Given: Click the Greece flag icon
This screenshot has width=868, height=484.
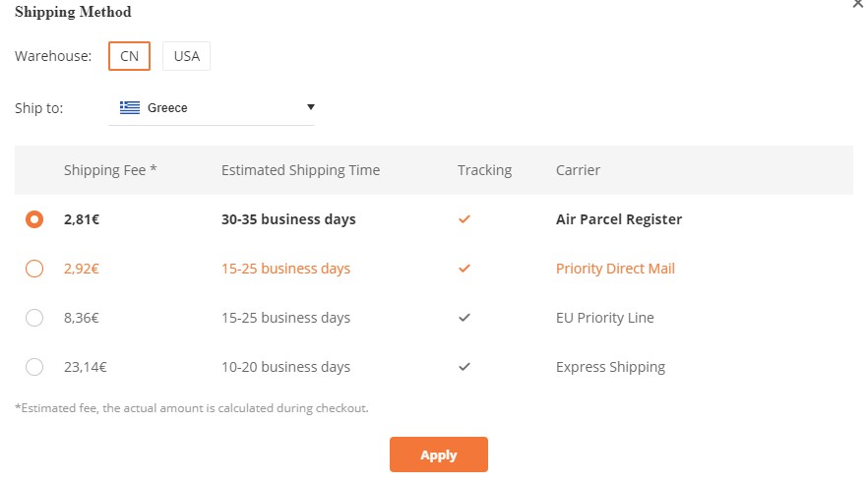Looking at the screenshot, I should click(130, 108).
